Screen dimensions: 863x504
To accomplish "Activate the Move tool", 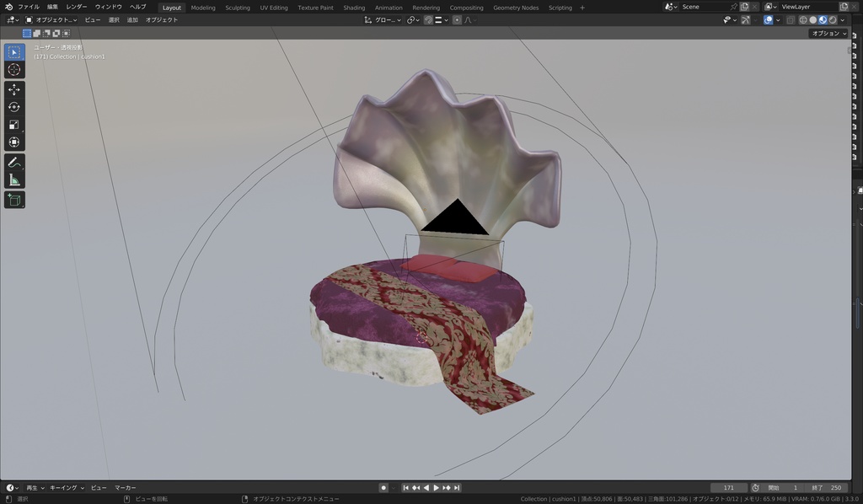I will (14, 89).
